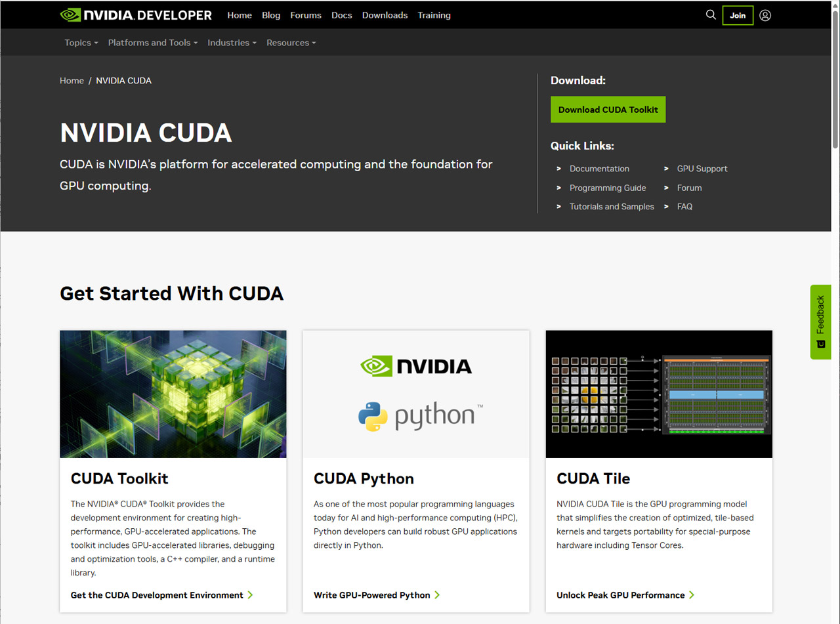Click the Join button
Viewport: 840px width, 624px height.
pos(738,15)
